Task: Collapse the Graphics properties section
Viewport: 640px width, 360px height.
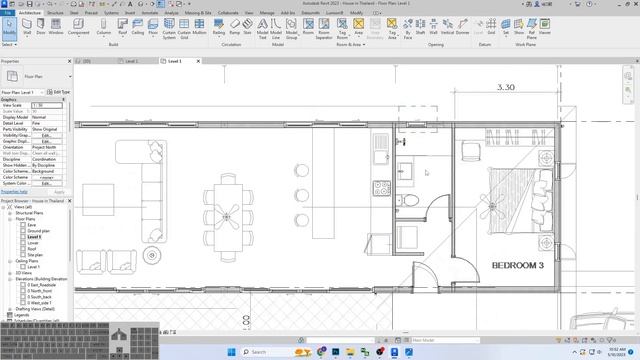Action: [63, 100]
